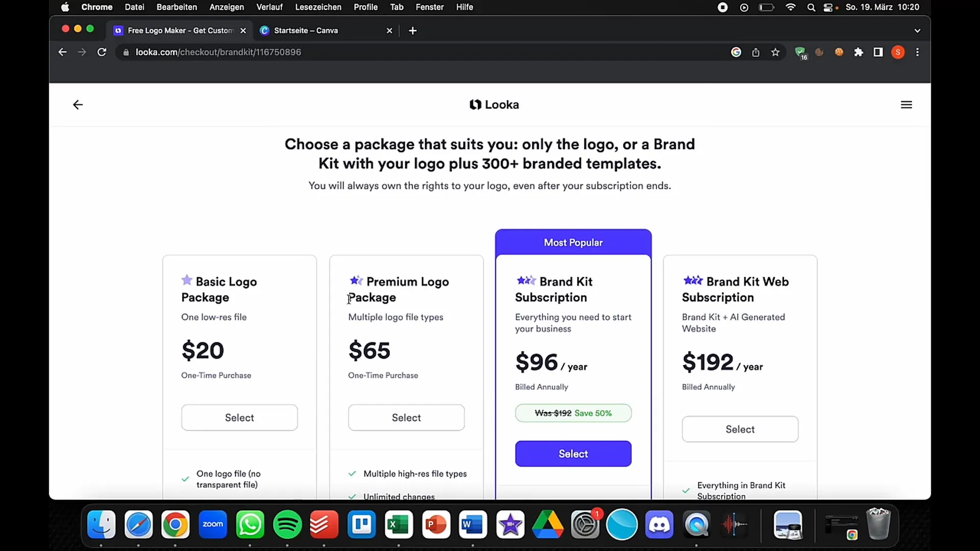
Task: Click the Finder icon in dock
Action: [101, 524]
